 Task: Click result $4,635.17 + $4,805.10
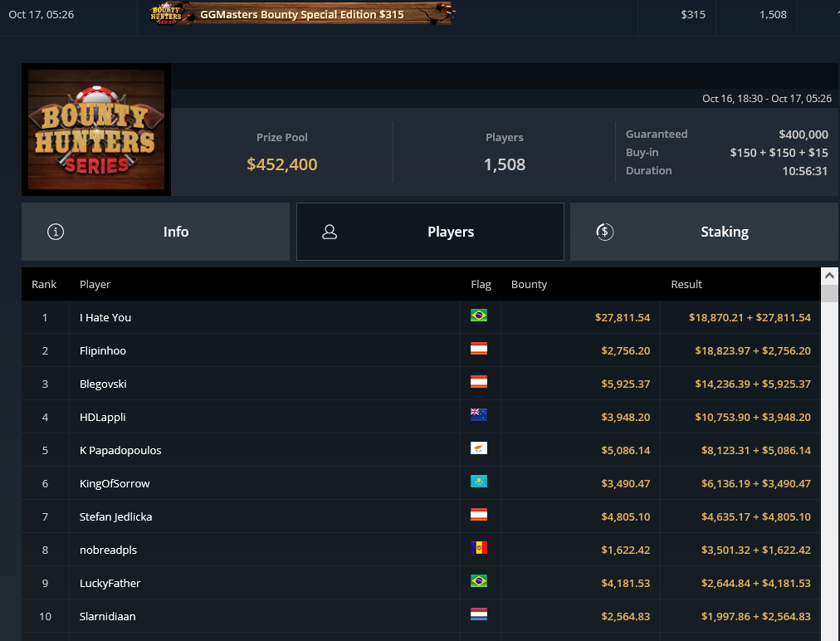click(x=756, y=516)
